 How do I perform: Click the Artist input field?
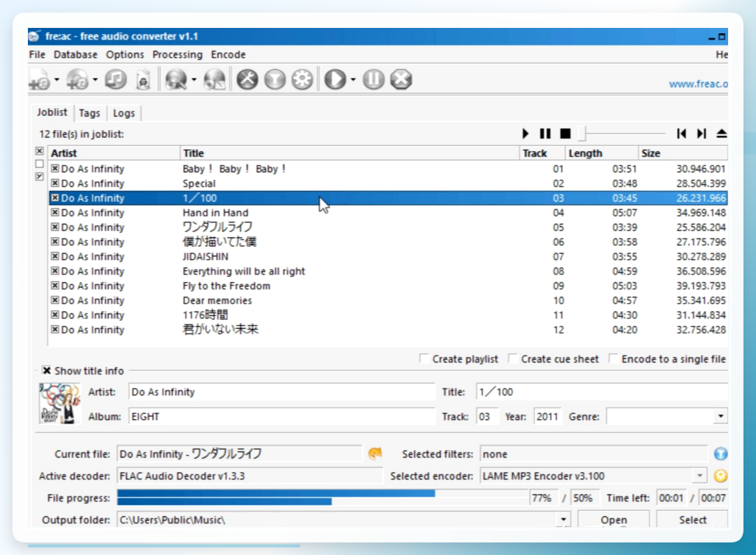282,391
